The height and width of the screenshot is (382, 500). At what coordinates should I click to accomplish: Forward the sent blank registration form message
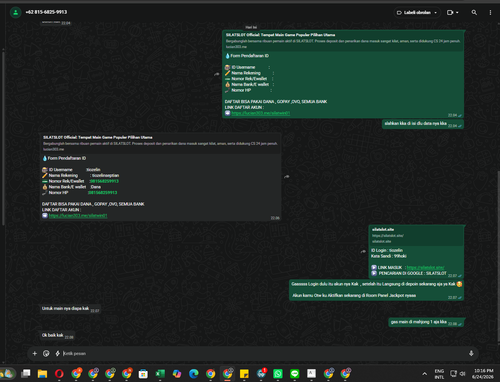point(217,74)
